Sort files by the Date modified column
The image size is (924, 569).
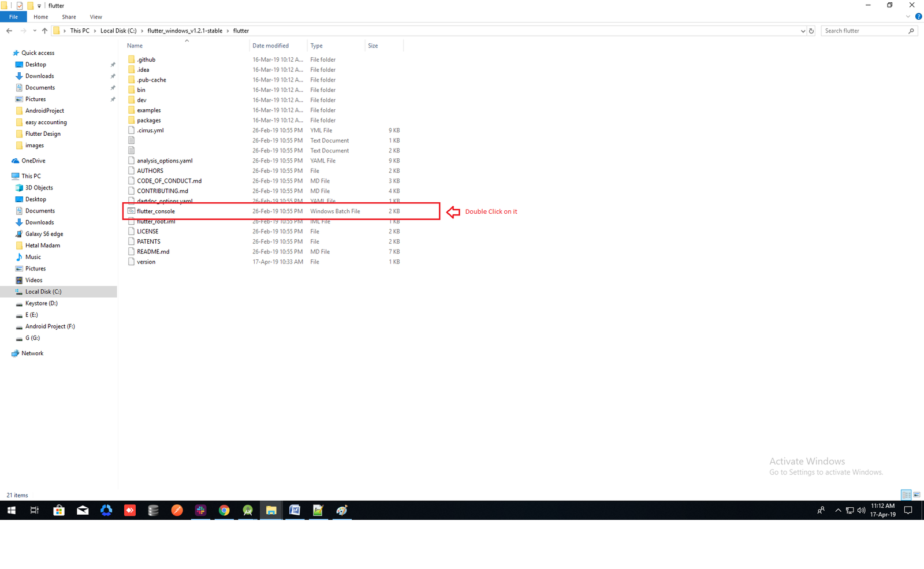click(270, 46)
